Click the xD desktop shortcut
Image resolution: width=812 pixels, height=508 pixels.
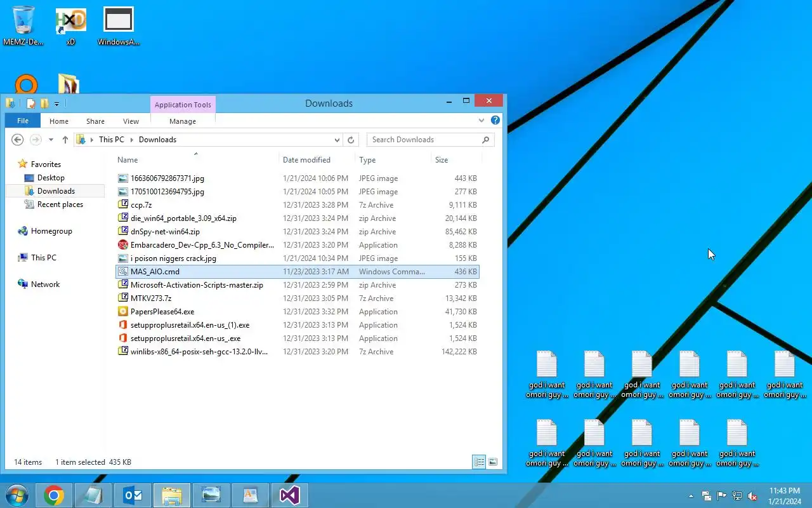(x=70, y=26)
